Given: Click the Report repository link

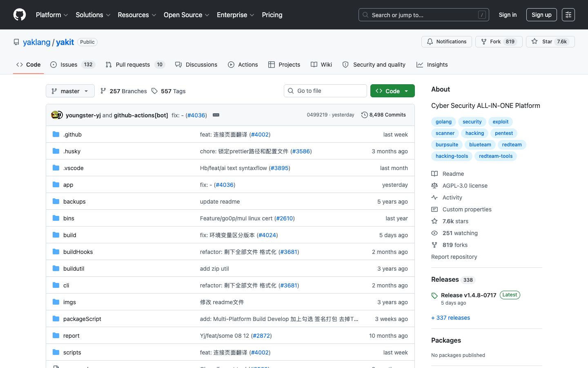Looking at the screenshot, I should (x=454, y=257).
